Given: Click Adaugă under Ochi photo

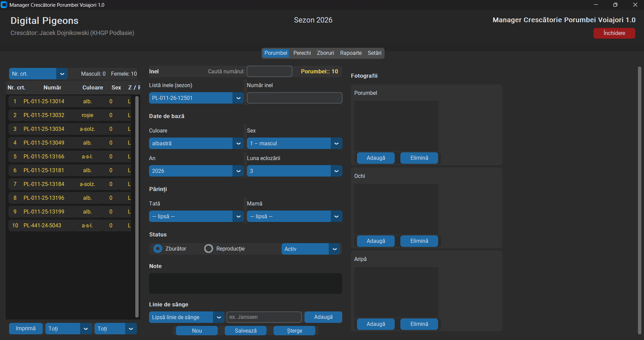Looking at the screenshot, I should pos(376,241).
